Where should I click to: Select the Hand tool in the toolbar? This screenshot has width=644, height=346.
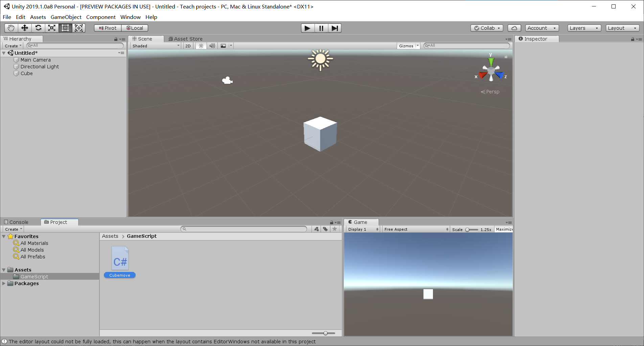10,28
